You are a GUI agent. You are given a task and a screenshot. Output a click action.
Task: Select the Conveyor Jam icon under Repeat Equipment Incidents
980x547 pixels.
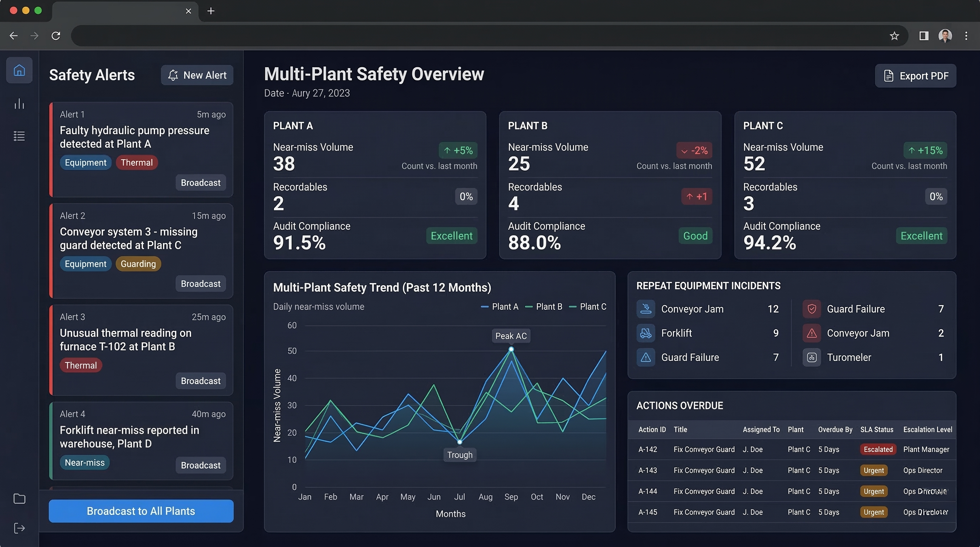coord(645,309)
